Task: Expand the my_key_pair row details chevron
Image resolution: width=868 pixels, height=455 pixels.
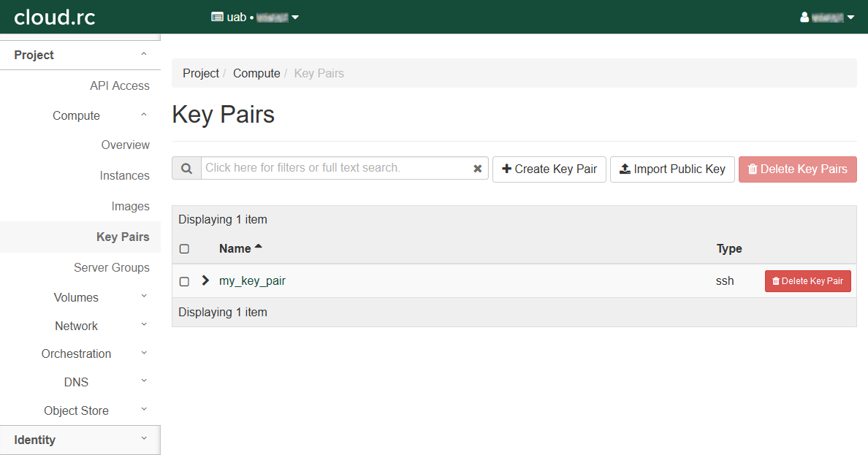Action: (205, 280)
